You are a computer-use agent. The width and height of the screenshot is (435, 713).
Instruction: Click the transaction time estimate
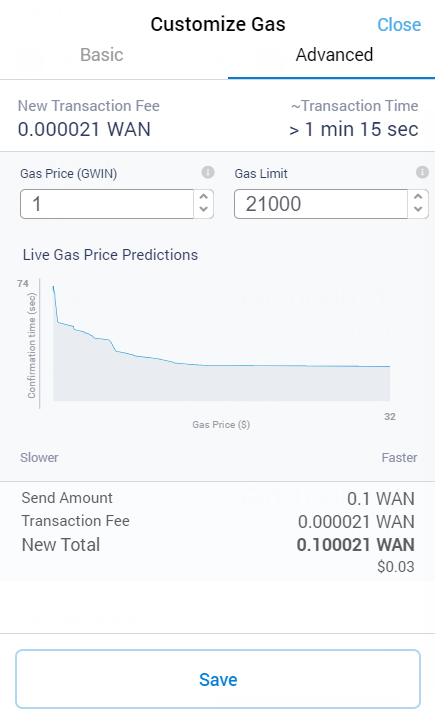pyautogui.click(x=354, y=130)
